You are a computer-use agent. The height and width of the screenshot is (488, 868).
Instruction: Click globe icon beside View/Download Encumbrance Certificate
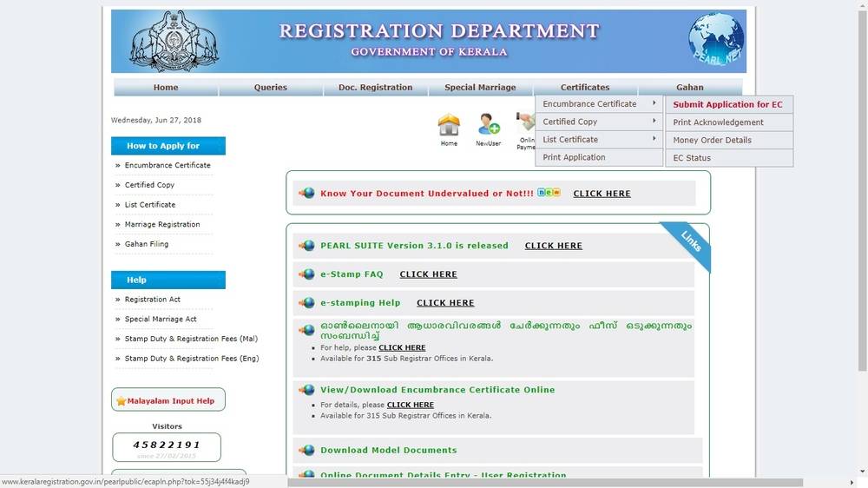pos(306,390)
